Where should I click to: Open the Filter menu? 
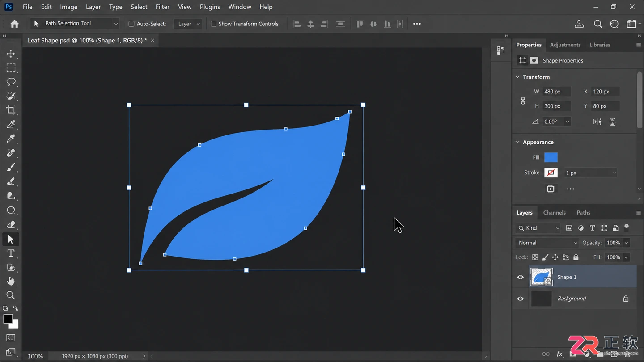(162, 7)
